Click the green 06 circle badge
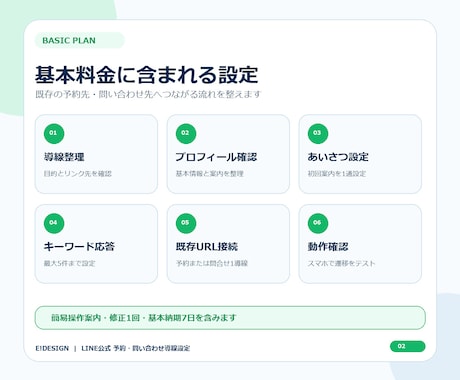The height and width of the screenshot is (380, 460). coord(318,223)
